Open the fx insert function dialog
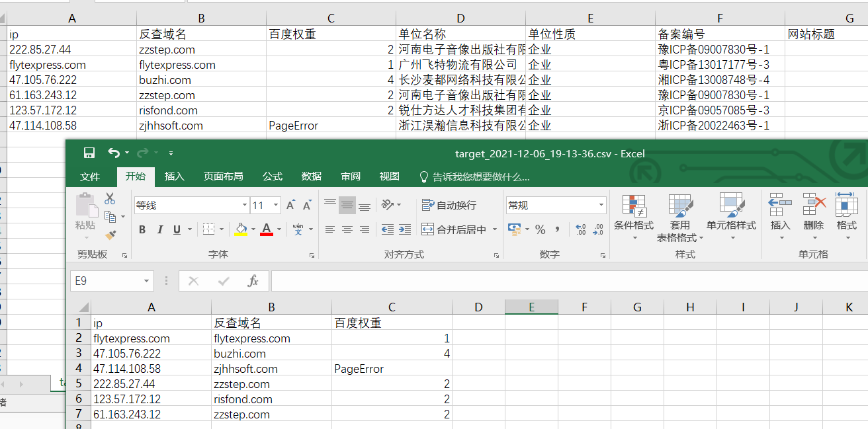868x429 pixels. (253, 281)
